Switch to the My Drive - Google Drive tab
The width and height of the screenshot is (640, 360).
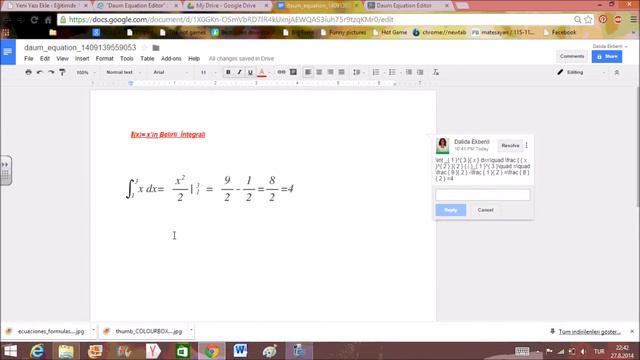(226, 6)
